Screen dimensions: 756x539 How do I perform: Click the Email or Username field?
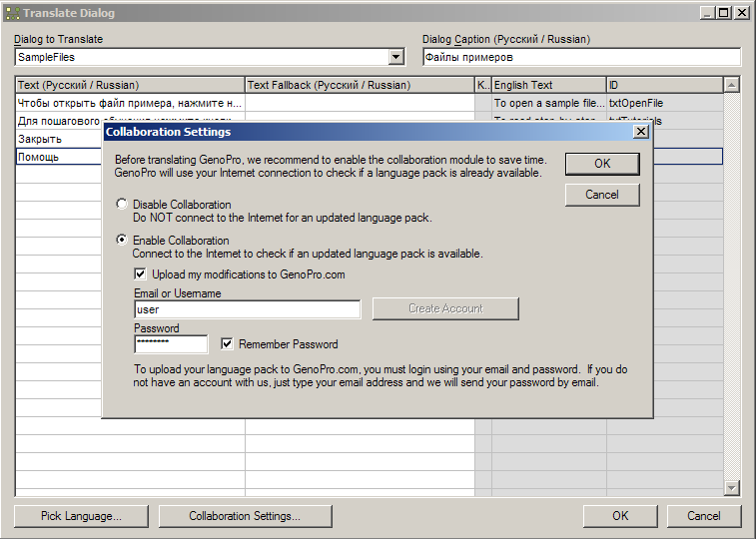point(248,309)
